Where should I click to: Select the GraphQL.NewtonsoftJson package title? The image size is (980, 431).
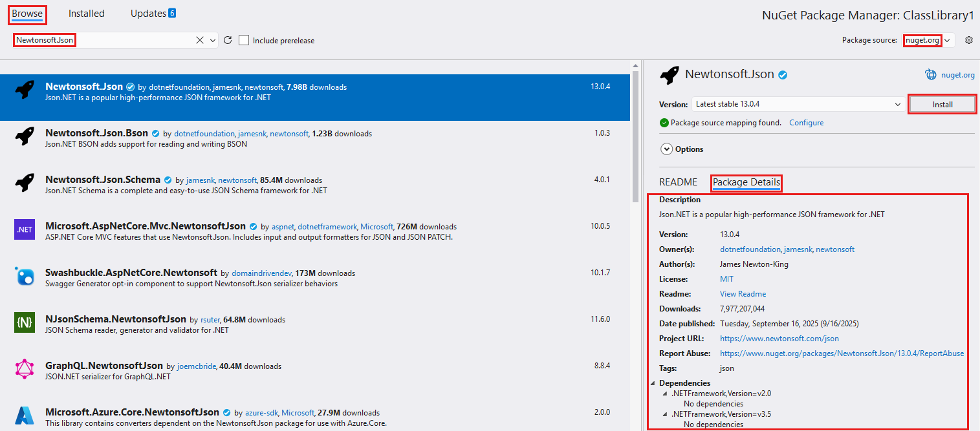(104, 366)
